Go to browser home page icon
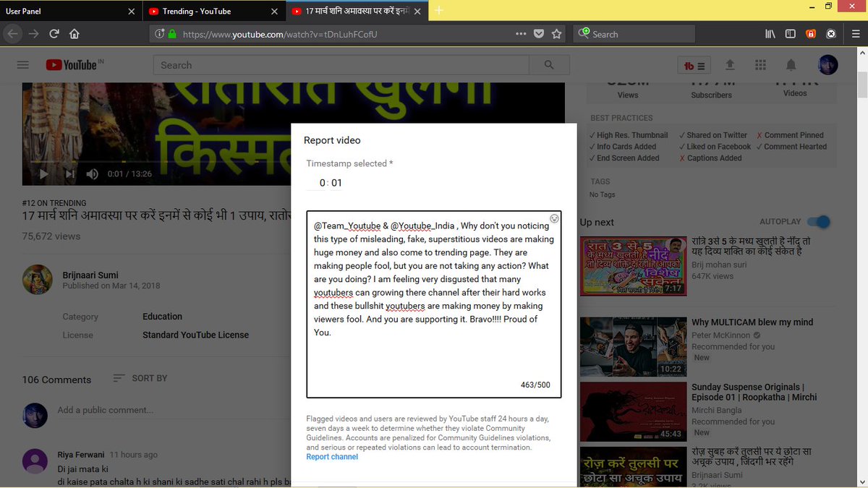Image resolution: width=868 pixels, height=488 pixels. [74, 34]
